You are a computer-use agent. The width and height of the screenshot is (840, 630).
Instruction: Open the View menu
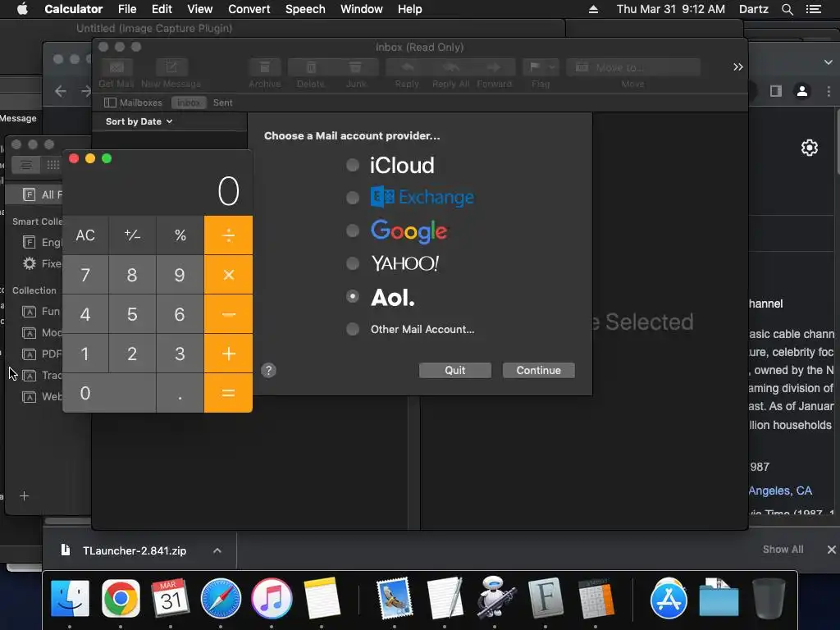pyautogui.click(x=200, y=9)
